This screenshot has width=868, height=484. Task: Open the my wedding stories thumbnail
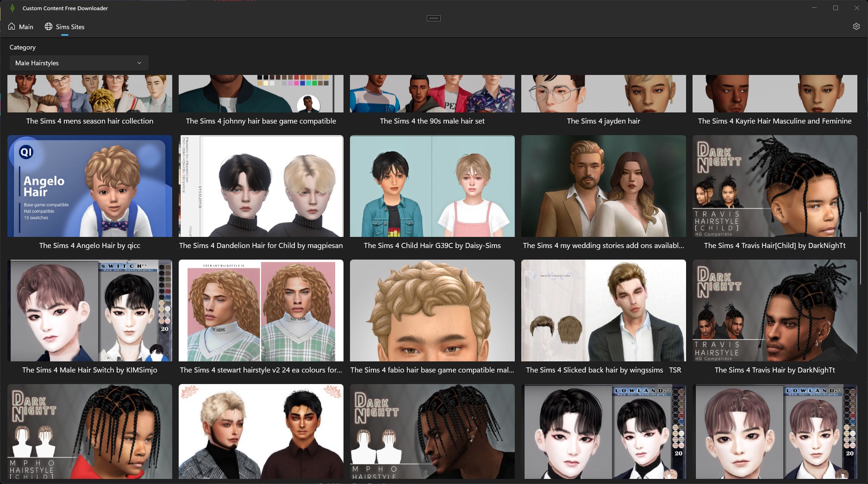coord(604,186)
